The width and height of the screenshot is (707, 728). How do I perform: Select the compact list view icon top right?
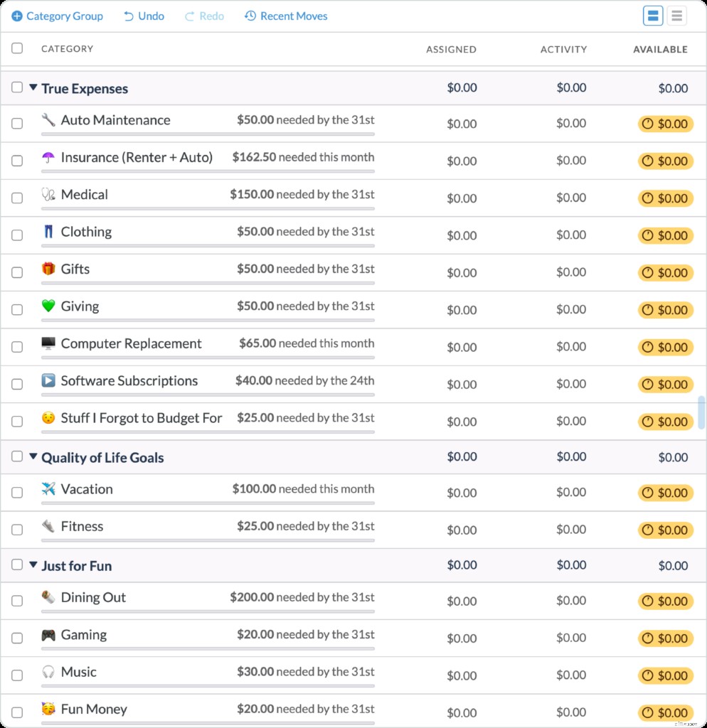[676, 15]
